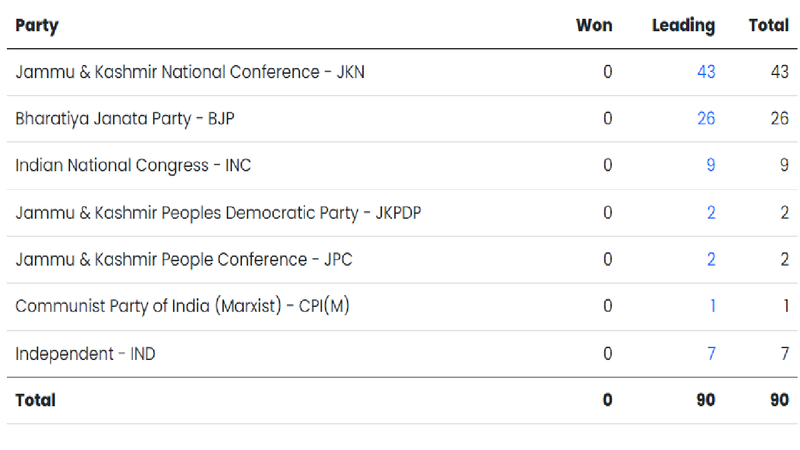Click JKPDP leading count link 2

tap(711, 212)
